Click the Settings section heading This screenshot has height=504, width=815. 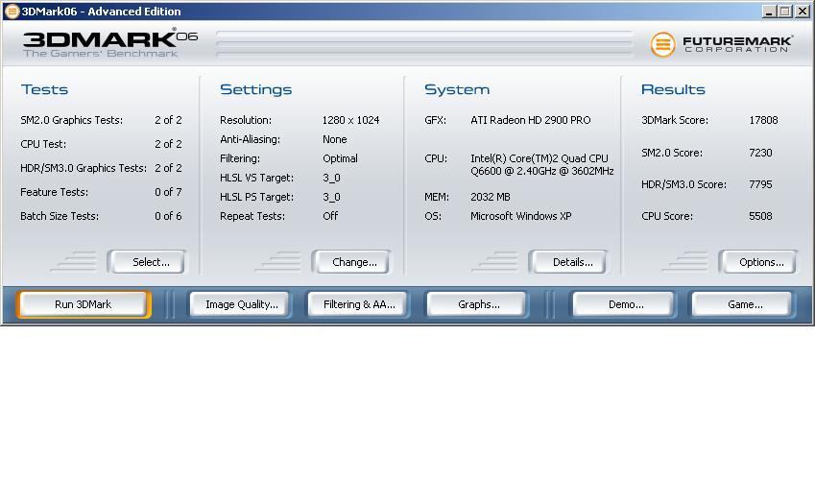pos(255,89)
